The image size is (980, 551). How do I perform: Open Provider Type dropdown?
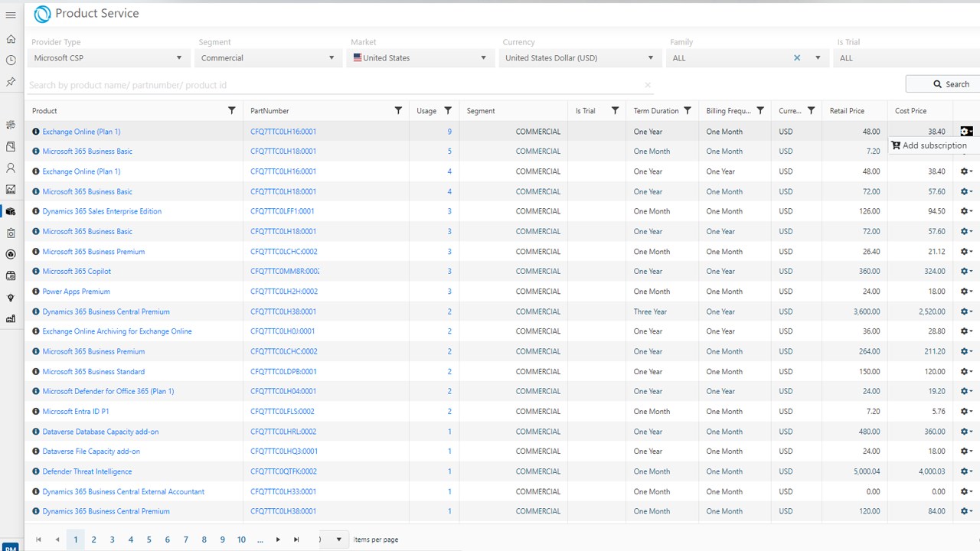coord(109,58)
